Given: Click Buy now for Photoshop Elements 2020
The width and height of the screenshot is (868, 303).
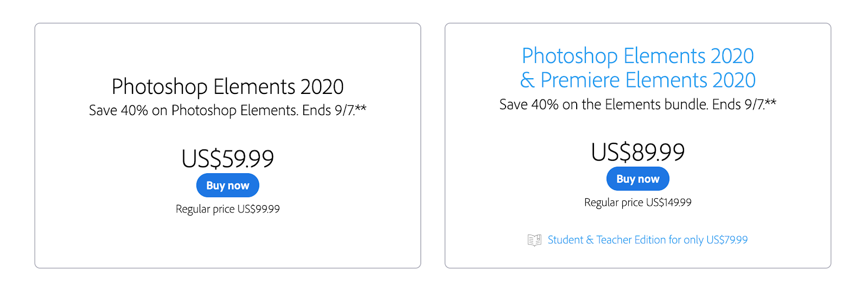Looking at the screenshot, I should pos(227,186).
